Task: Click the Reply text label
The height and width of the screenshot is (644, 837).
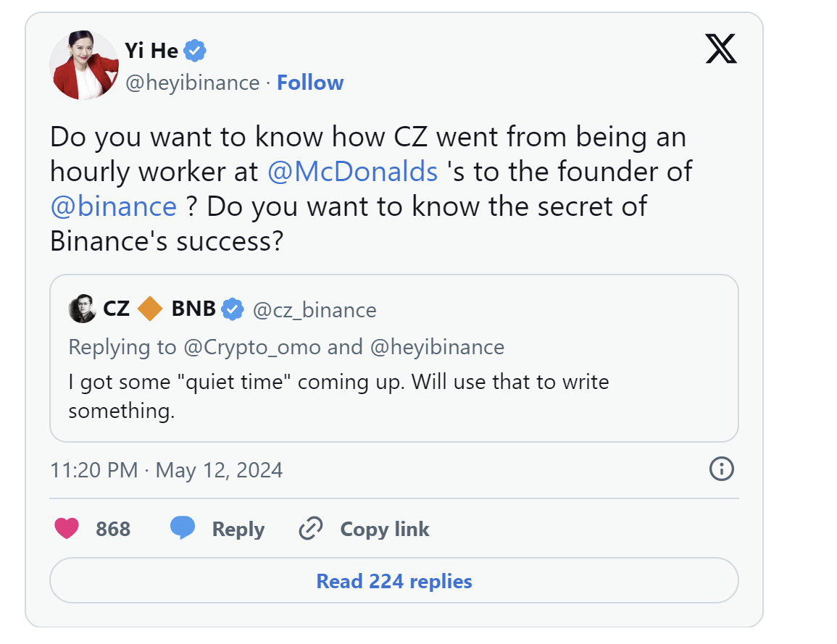Action: [238, 530]
